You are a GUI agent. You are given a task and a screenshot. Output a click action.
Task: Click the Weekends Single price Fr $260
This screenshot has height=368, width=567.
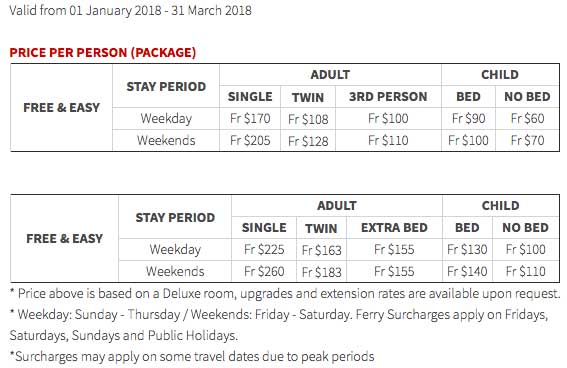pos(264,271)
